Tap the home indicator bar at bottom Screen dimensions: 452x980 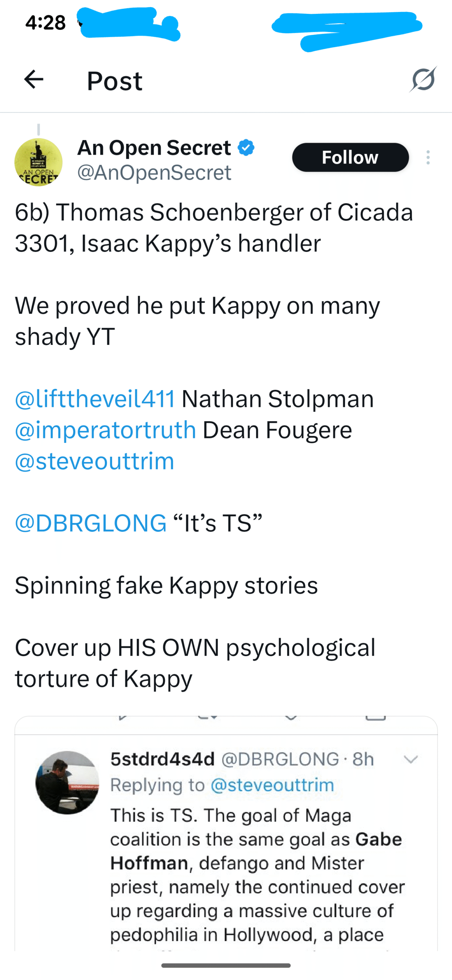pyautogui.click(x=226, y=965)
